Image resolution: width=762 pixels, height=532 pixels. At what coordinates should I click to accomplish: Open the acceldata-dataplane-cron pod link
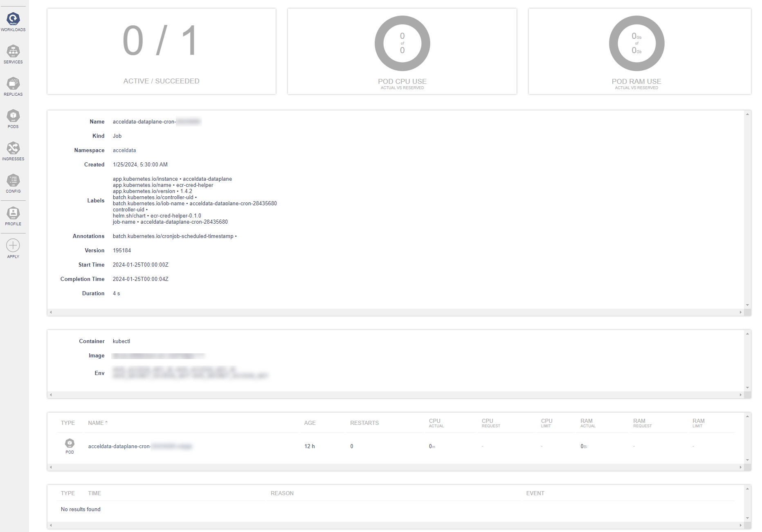(x=140, y=446)
